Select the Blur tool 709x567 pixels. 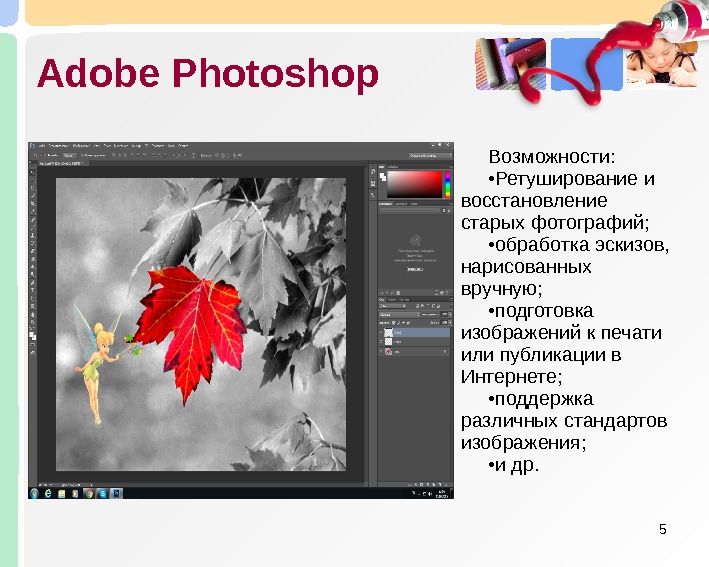point(35,266)
